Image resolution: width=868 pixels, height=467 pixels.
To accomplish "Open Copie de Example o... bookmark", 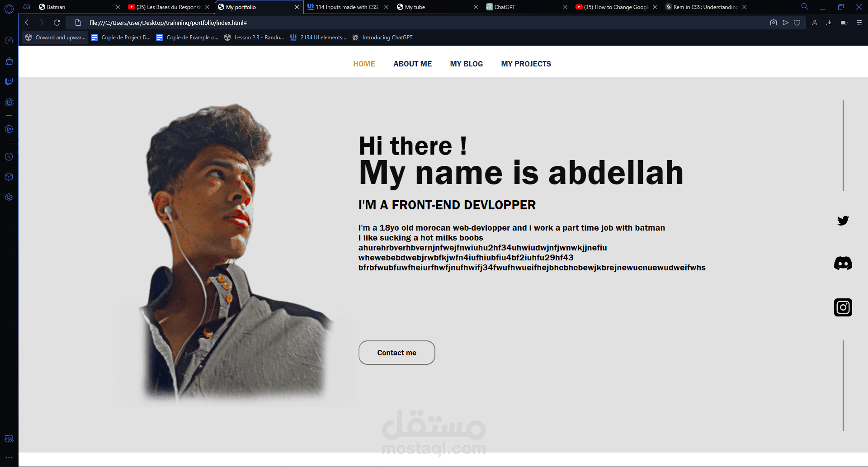I will (x=187, y=38).
